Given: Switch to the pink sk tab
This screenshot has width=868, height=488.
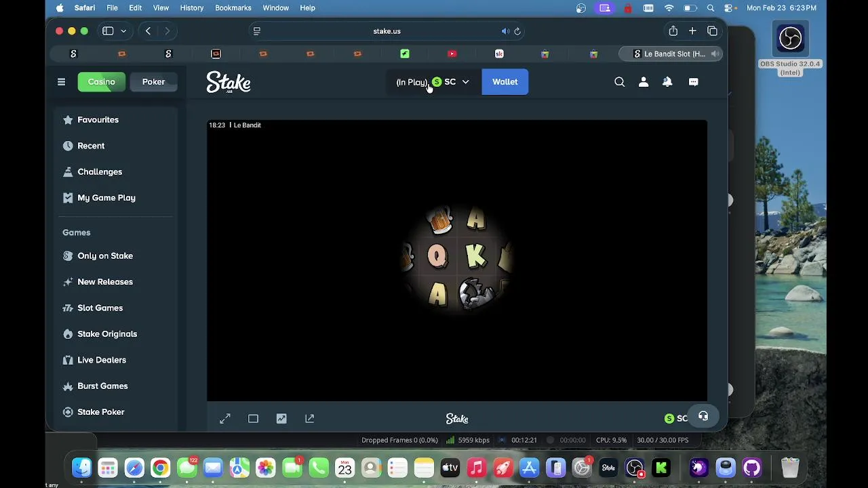Looking at the screenshot, I should coord(499,54).
